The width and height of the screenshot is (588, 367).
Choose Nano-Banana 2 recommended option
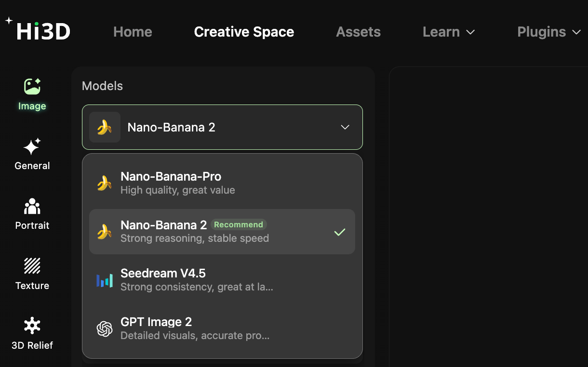point(222,231)
